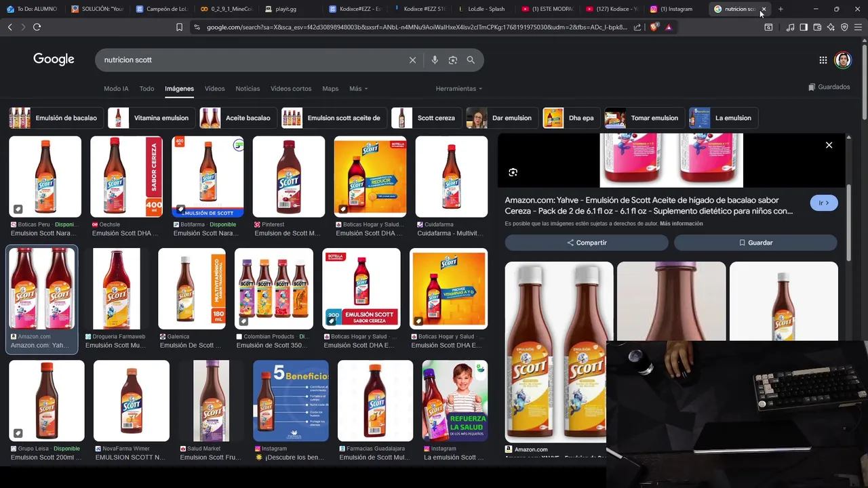Share the page URL via share icon
This screenshot has width=868, height=488.
637,27
